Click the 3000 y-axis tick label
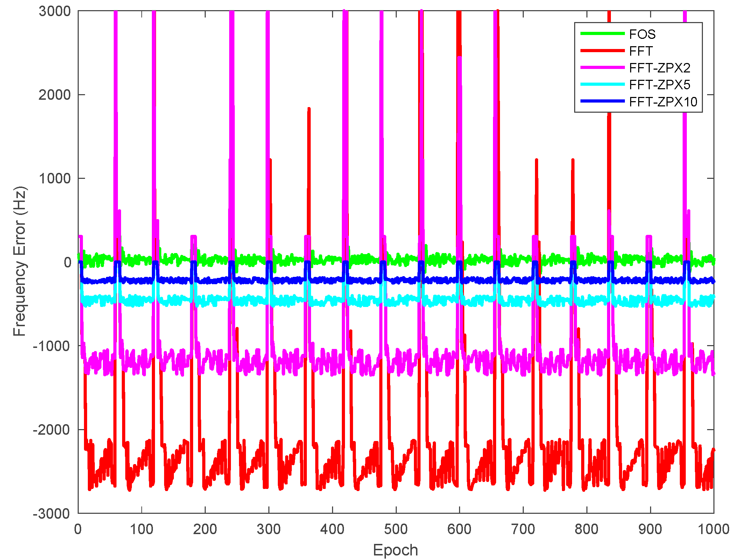 coord(55,11)
